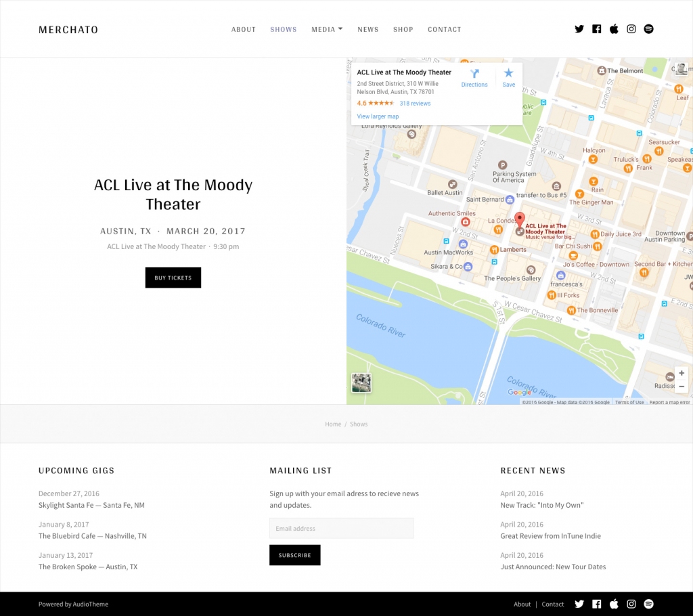Switch to satellite view using the map thumbnail
This screenshot has width=693, height=616.
coord(361,382)
